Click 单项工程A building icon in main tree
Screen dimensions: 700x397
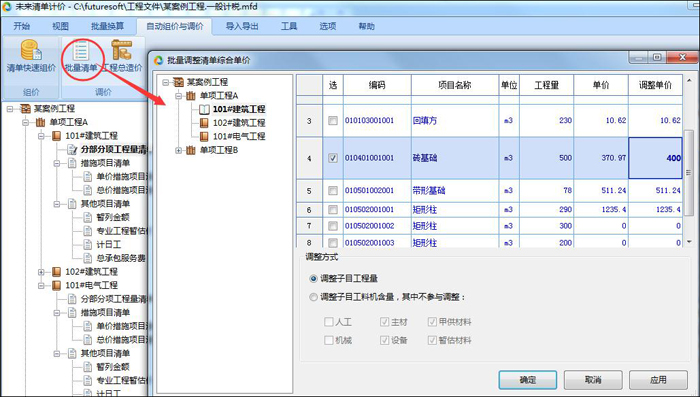click(x=41, y=122)
